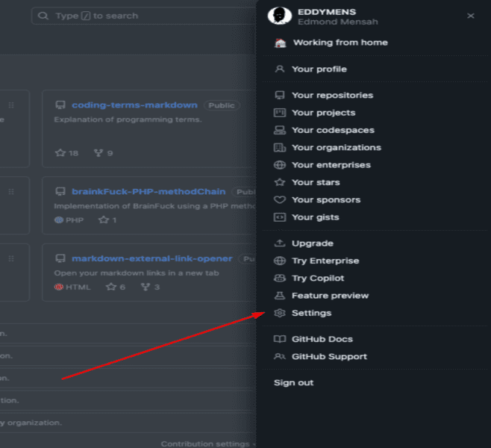The image size is (491, 448).
Task: Click the beaker icon beside Feature preview
Action: pyautogui.click(x=280, y=296)
